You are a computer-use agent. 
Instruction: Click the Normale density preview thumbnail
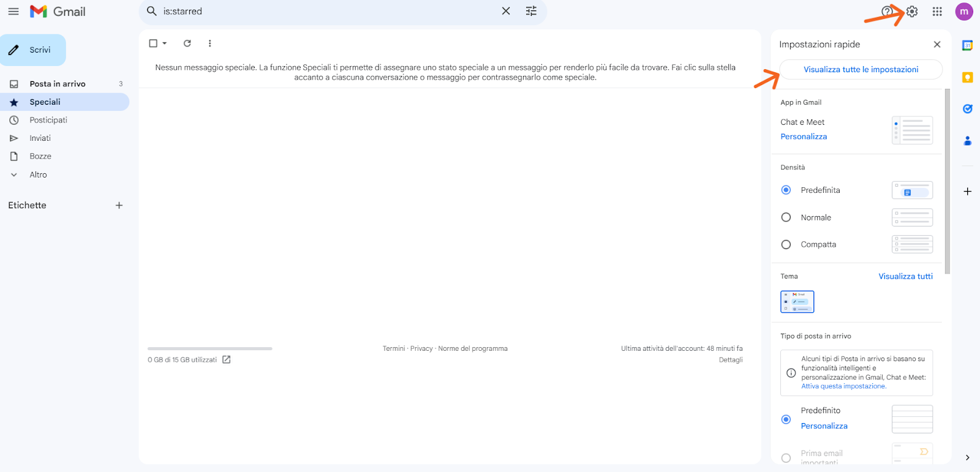(912, 217)
